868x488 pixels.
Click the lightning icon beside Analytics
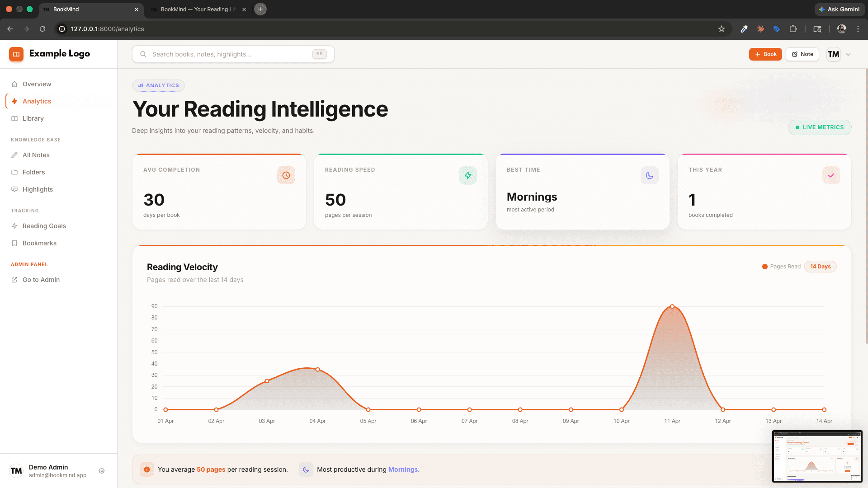coord(14,101)
